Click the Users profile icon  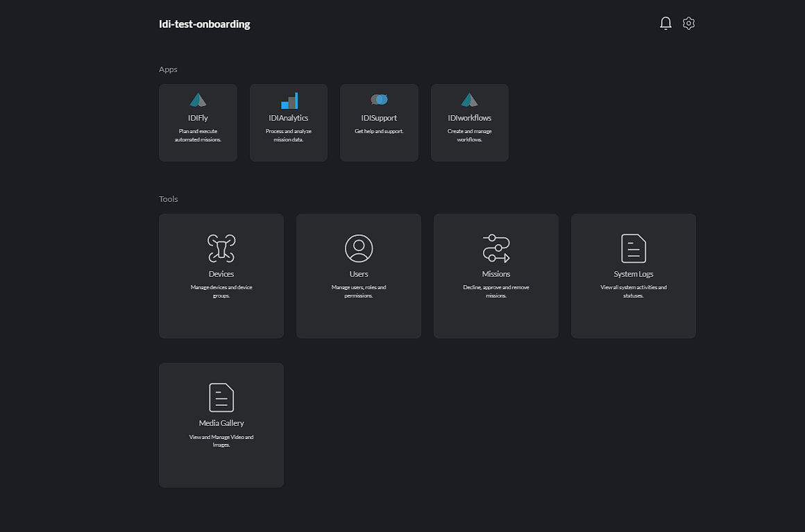pos(359,248)
